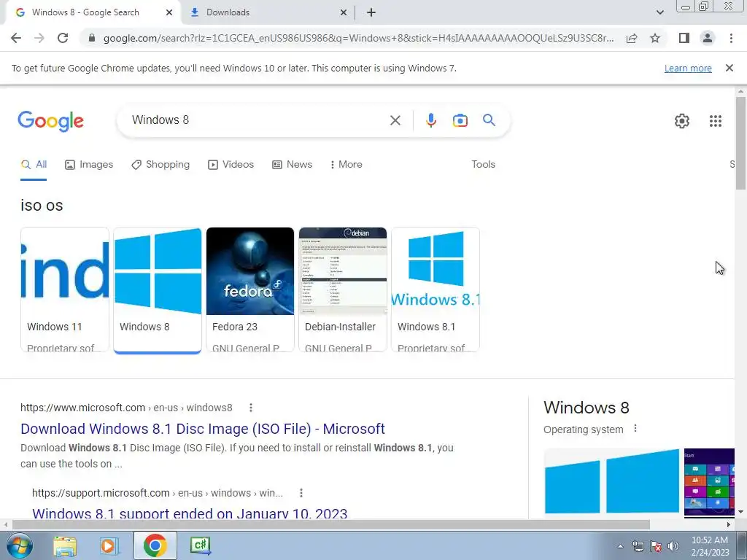Open options beside Operating system label

tap(635, 429)
